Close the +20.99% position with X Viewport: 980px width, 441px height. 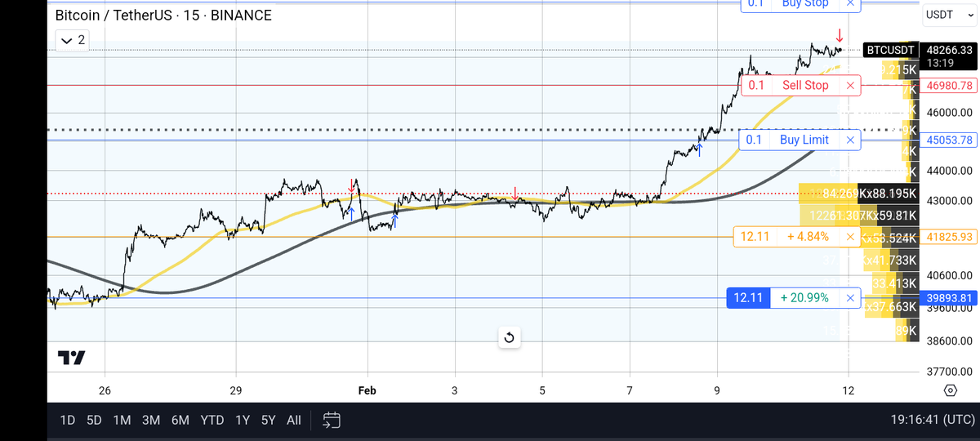click(850, 297)
